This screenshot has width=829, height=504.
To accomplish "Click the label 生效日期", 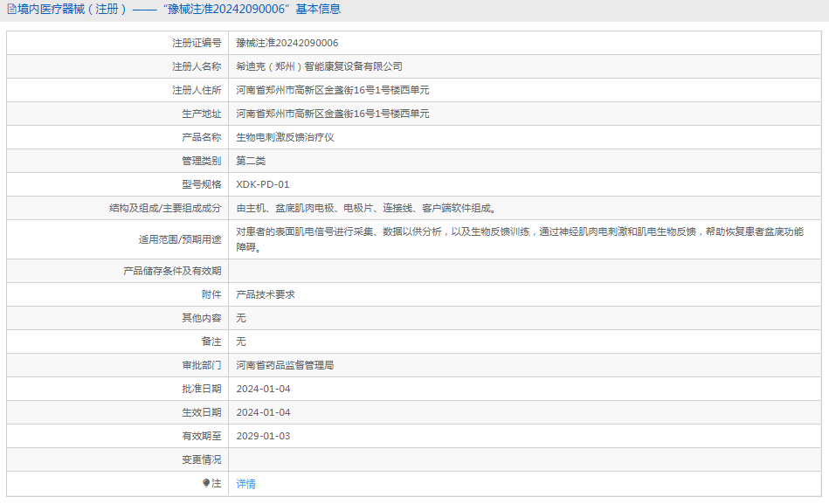I will [x=202, y=412].
